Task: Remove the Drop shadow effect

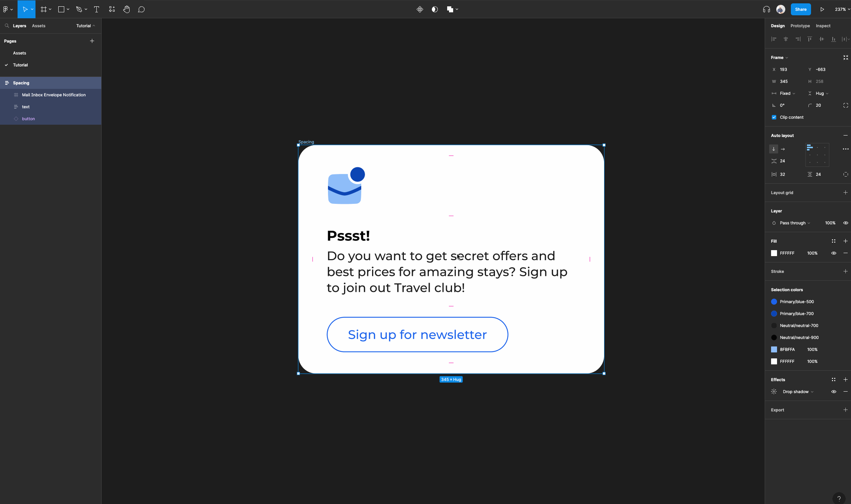Action: click(846, 392)
